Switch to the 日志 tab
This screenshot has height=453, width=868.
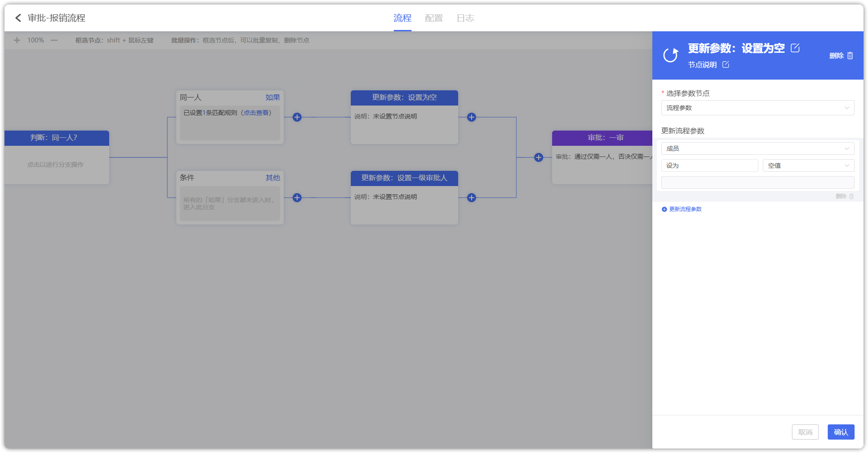click(465, 18)
